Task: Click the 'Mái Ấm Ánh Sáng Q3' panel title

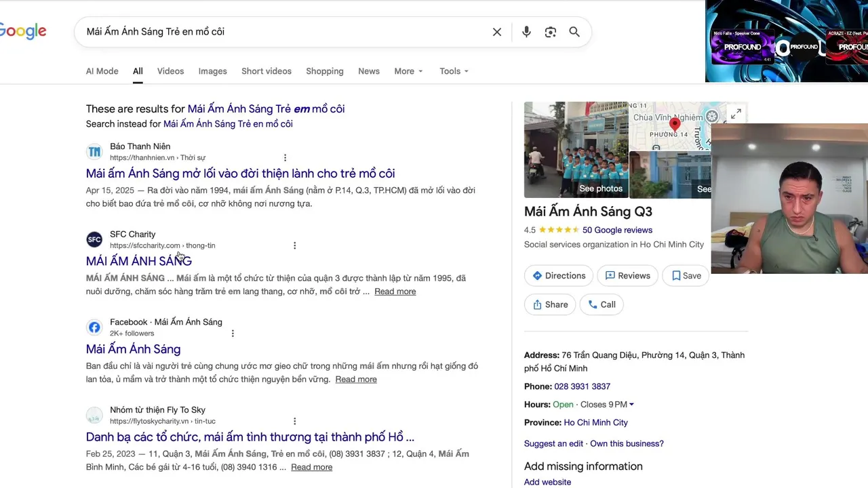Action: [x=588, y=211]
